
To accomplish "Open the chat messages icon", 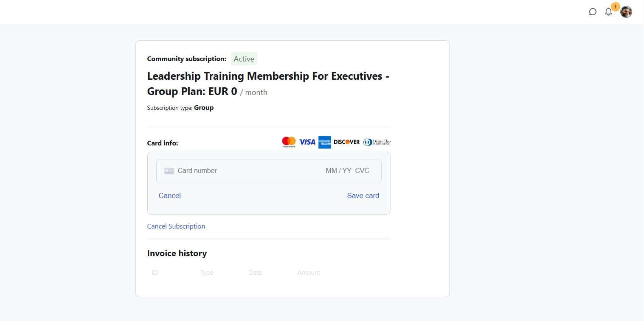I will pos(593,12).
